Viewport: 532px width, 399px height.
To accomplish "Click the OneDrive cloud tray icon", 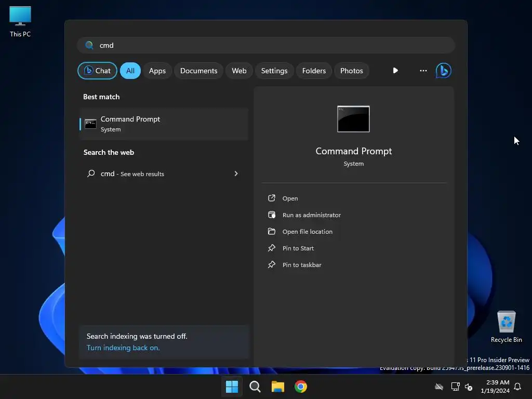I will tap(439, 387).
